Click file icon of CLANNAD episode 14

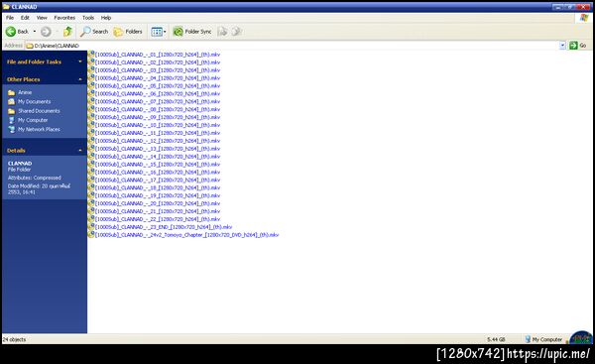(91, 157)
